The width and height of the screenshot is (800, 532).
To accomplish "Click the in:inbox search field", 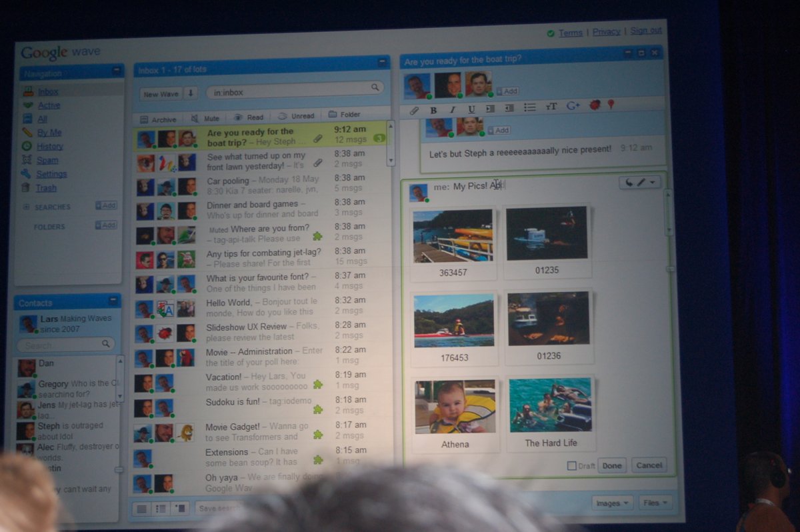I will [294, 89].
